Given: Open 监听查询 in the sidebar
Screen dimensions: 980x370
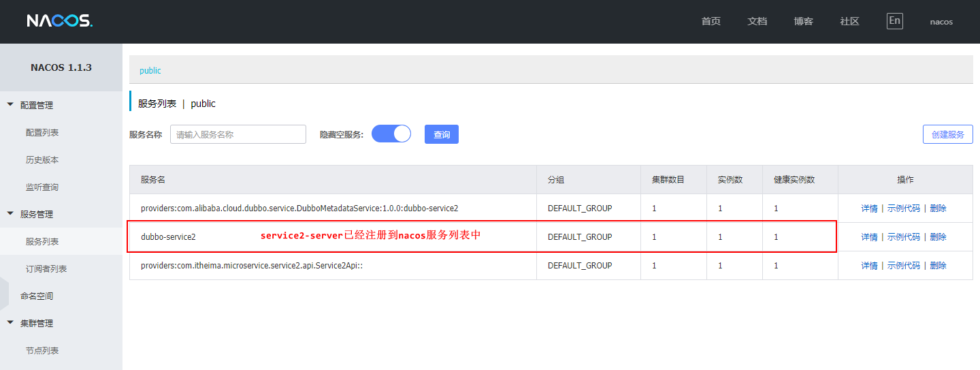Looking at the screenshot, I should [x=42, y=187].
